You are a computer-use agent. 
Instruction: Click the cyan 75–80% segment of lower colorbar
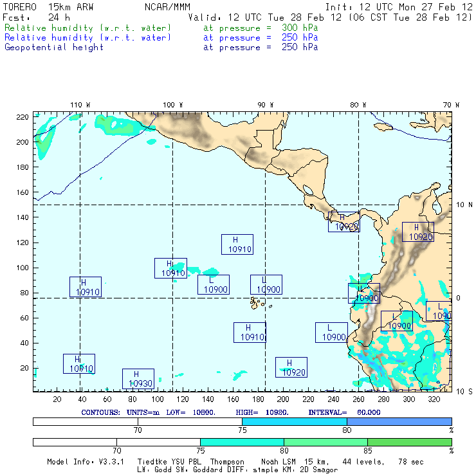coord(242,442)
